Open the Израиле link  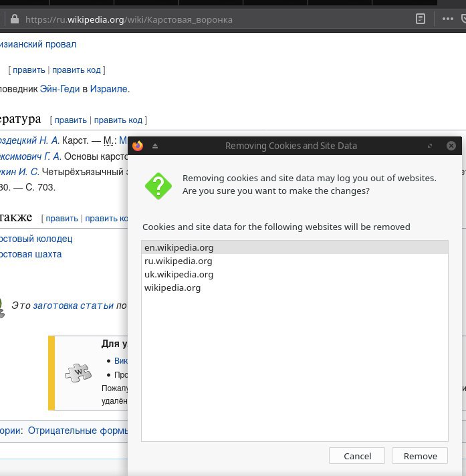[x=109, y=89]
